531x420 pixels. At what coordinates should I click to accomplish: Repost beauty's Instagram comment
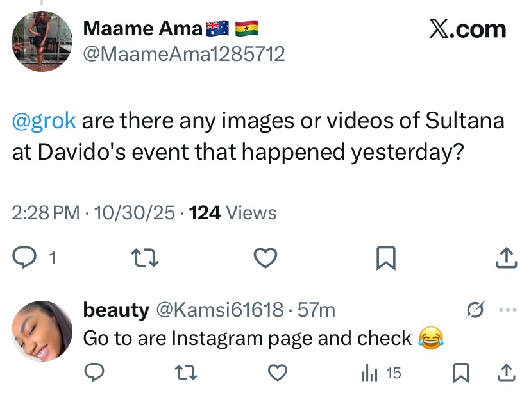186,373
